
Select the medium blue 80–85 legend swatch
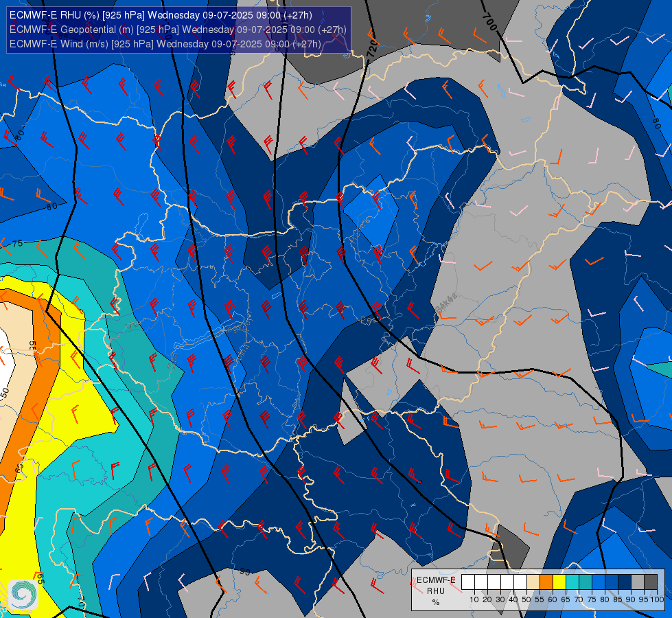612,582
